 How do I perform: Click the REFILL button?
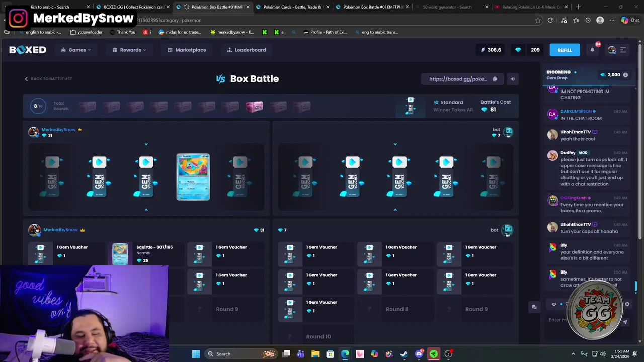[565, 50]
